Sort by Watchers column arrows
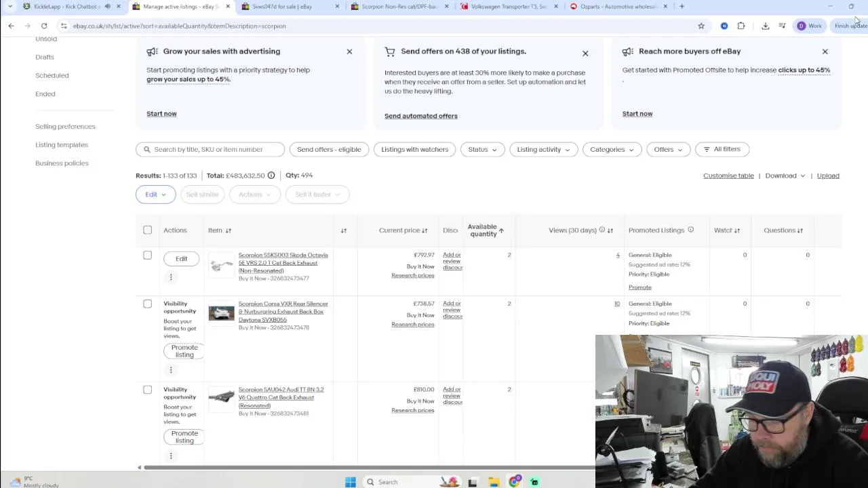The height and width of the screenshot is (488, 868). pos(737,230)
